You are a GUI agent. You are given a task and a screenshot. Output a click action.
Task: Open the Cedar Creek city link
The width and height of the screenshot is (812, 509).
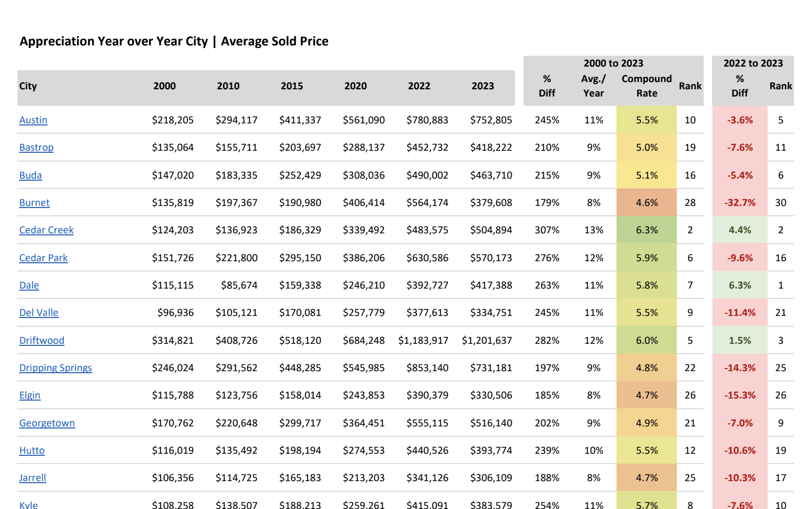(x=46, y=230)
